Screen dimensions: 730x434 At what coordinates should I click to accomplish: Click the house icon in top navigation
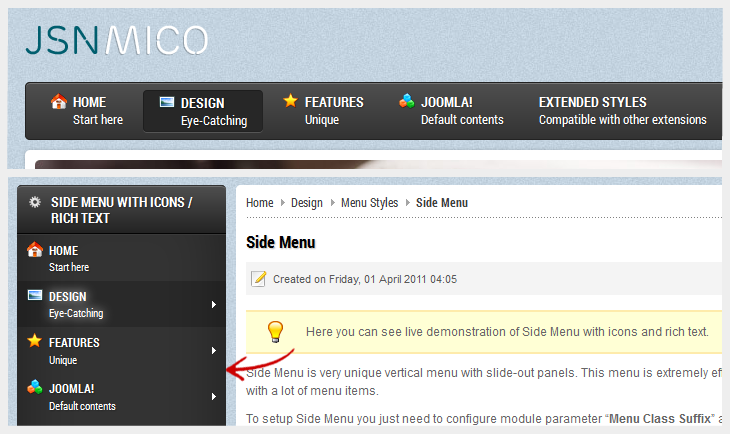(59, 101)
